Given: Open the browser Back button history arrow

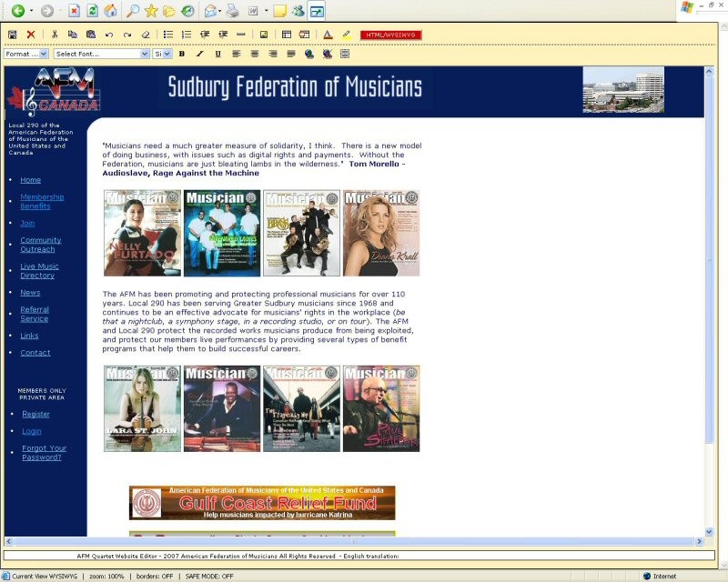Looking at the screenshot, I should 31,10.
